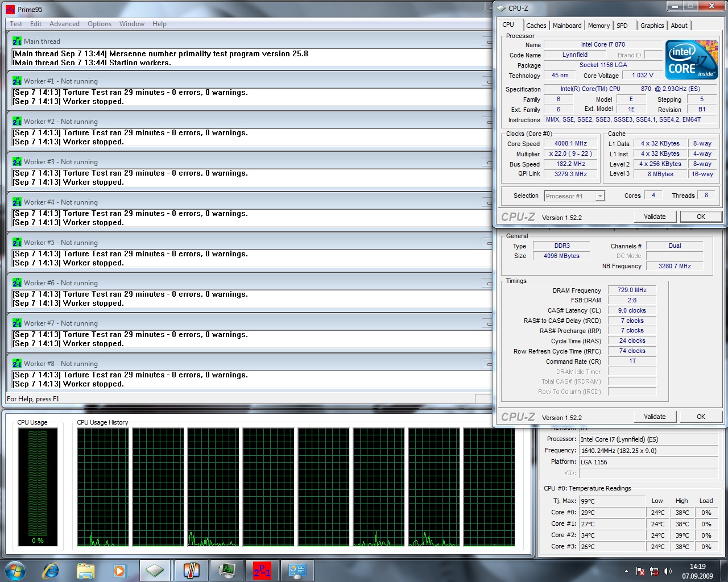Open the Test menu in Prime95
Viewport: 728px width, 582px height.
click(16, 24)
